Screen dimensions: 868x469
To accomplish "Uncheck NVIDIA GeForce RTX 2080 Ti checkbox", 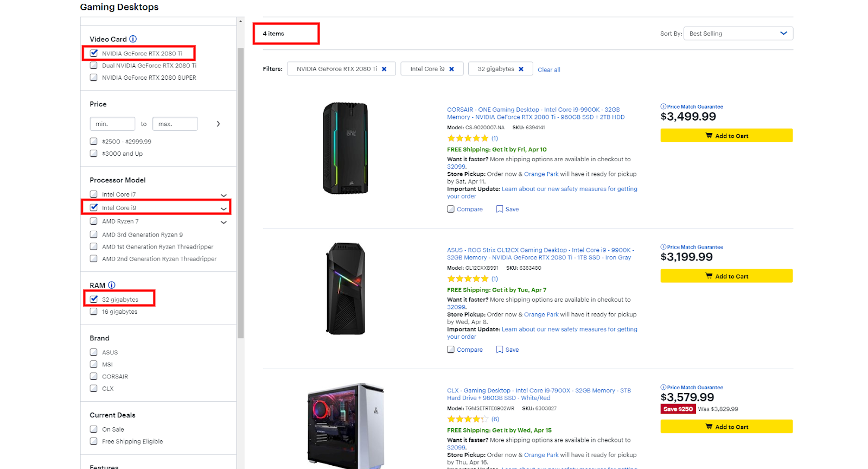I will tap(94, 53).
